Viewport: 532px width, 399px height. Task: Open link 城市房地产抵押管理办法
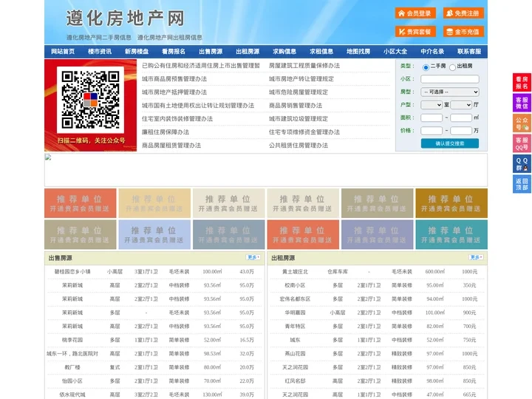click(x=174, y=92)
